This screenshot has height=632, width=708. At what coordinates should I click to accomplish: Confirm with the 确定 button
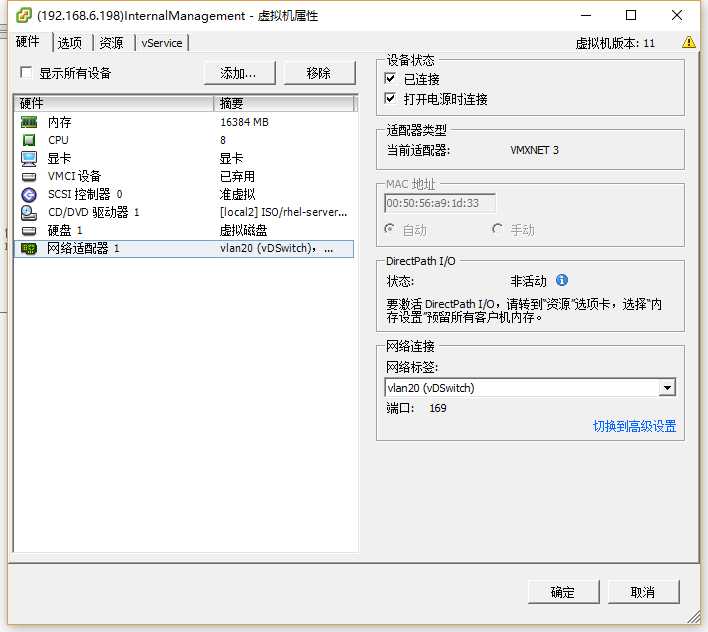coord(564,592)
